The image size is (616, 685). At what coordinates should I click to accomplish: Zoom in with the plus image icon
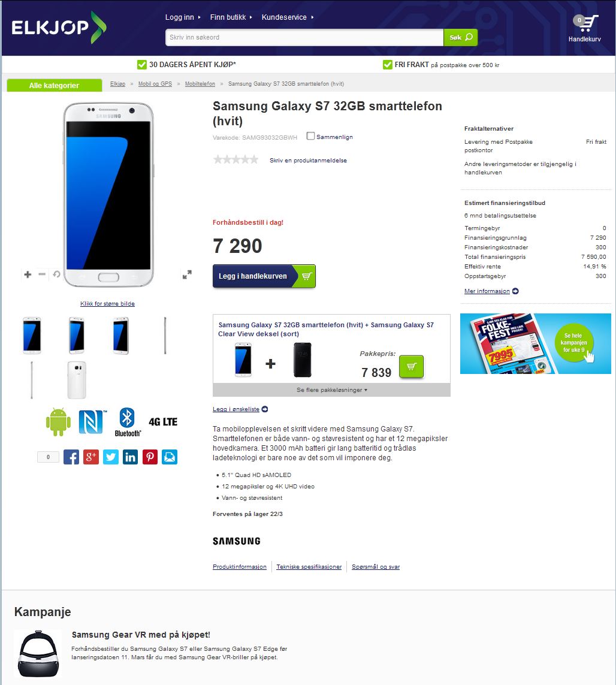28,274
